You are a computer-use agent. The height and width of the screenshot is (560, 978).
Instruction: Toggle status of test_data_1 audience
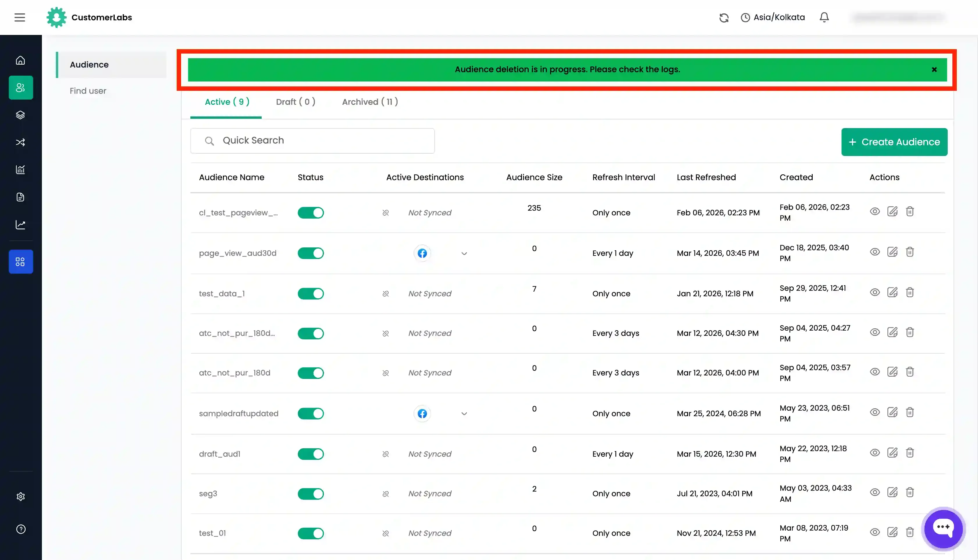point(311,293)
